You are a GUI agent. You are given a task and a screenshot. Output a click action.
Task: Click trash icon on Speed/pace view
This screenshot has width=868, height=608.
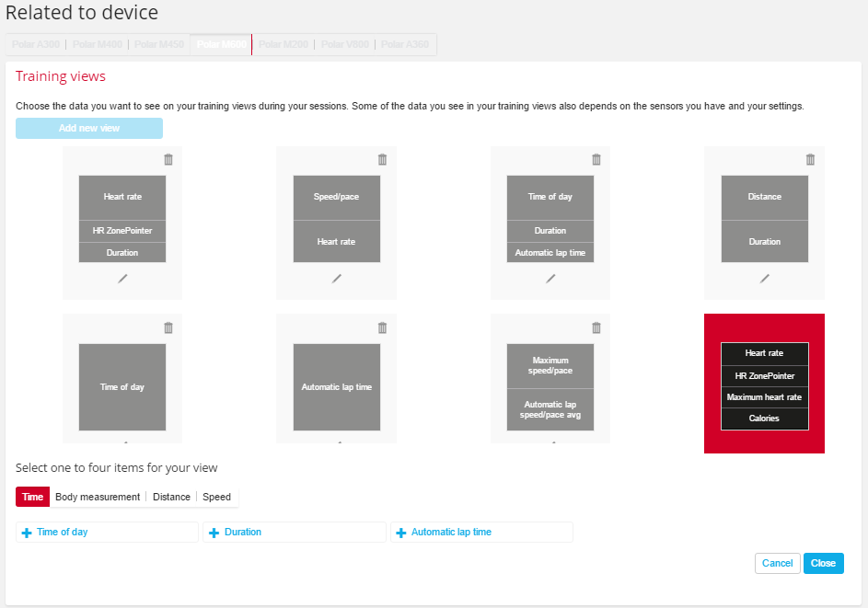(382, 159)
